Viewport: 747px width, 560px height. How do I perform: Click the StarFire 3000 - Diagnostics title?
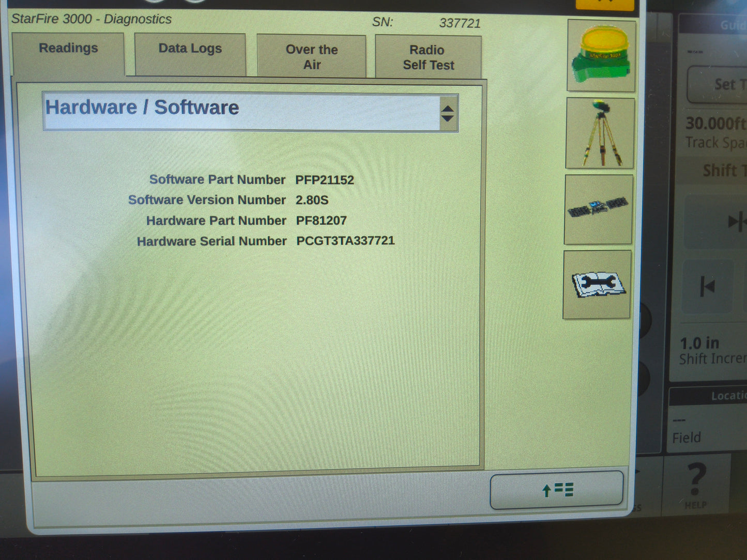92,19
